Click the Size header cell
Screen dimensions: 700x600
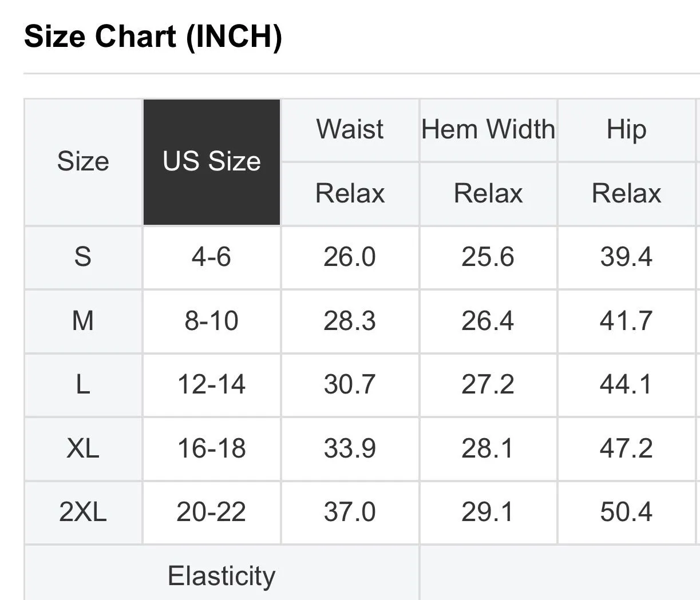pyautogui.click(x=83, y=162)
